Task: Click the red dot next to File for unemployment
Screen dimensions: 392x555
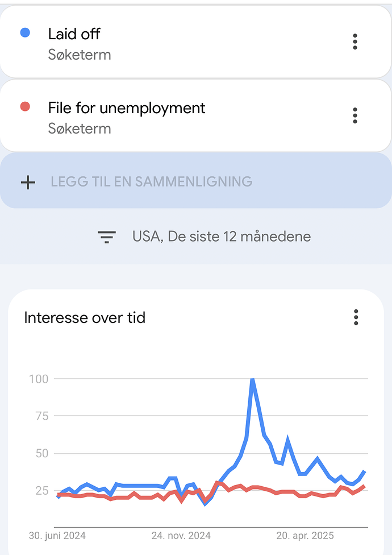Action: pos(25,106)
